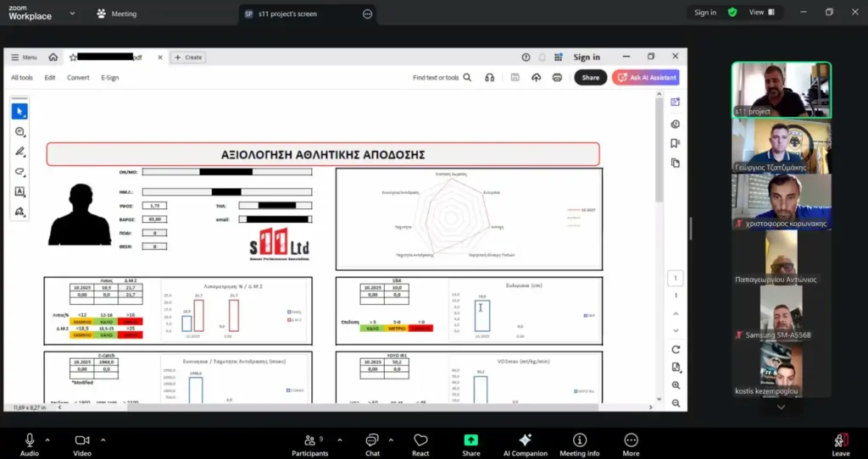Click the Leave meeting button
This screenshot has height=459, width=868.
tap(840, 443)
